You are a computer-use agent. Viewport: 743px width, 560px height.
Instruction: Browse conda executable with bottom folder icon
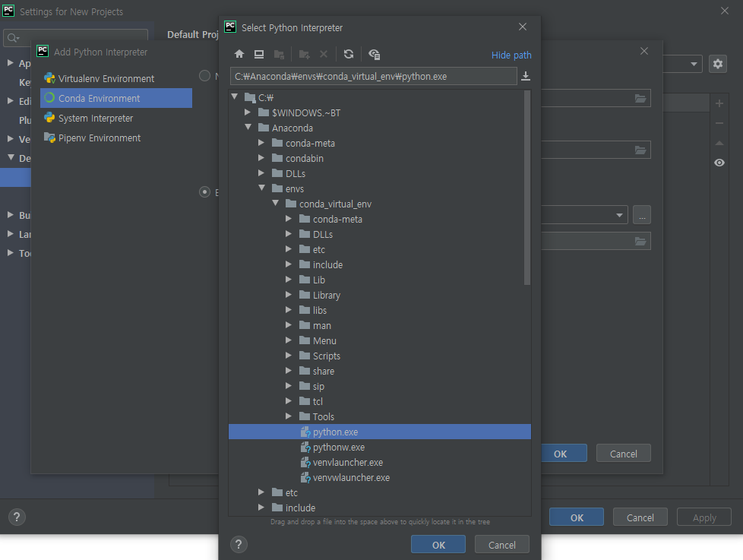click(x=640, y=241)
